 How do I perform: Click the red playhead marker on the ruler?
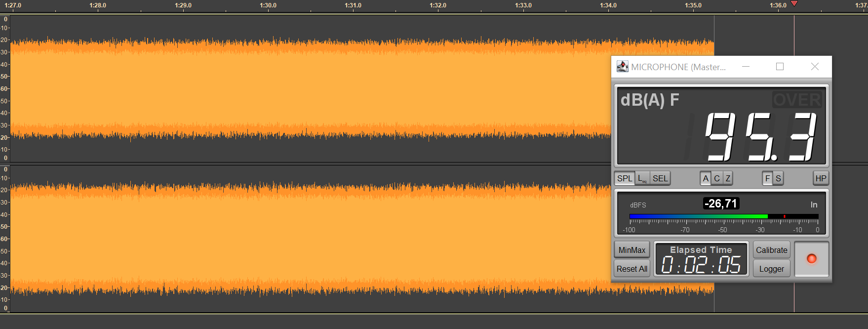tap(794, 3)
